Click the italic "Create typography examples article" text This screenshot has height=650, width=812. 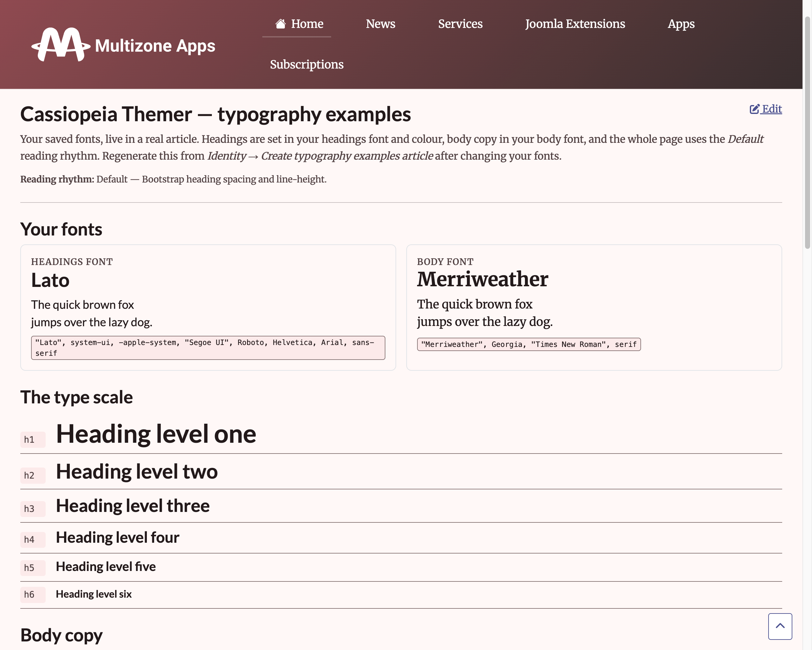coord(347,156)
